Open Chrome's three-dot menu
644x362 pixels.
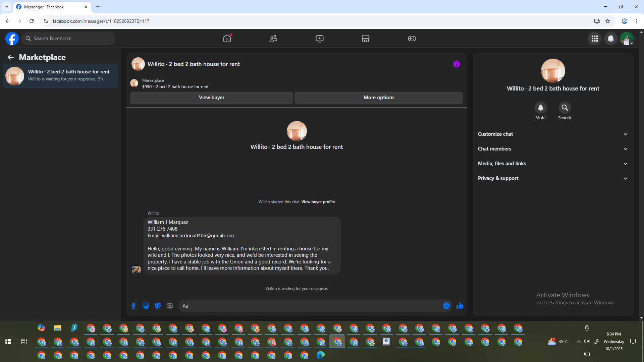(x=637, y=21)
